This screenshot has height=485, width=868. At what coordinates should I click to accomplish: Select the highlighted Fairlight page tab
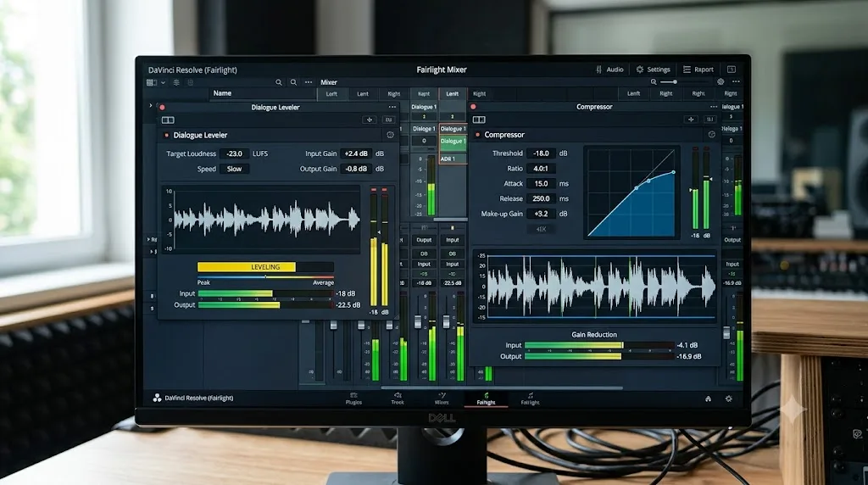[x=486, y=399]
